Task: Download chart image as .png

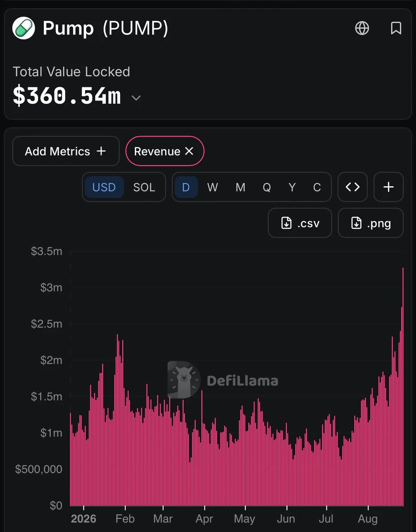Action: [371, 223]
